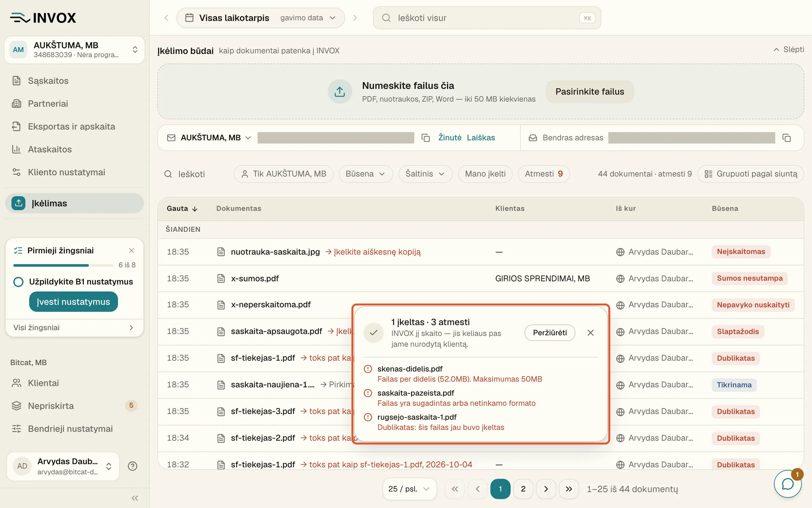This screenshot has height=508, width=812.
Task: Go to next page arrow
Action: (x=546, y=489)
